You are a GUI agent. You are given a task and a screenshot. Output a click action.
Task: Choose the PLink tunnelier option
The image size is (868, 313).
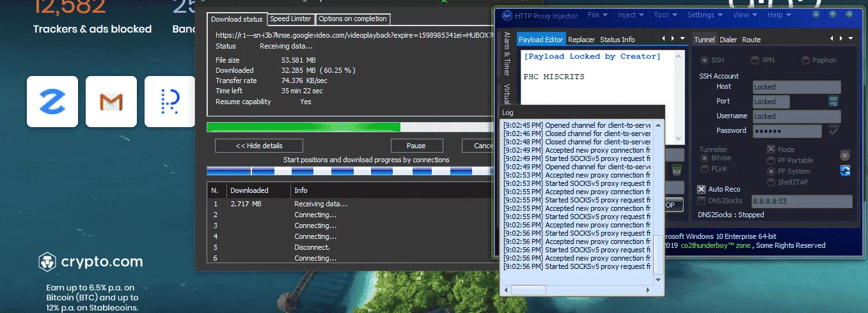pos(705,169)
